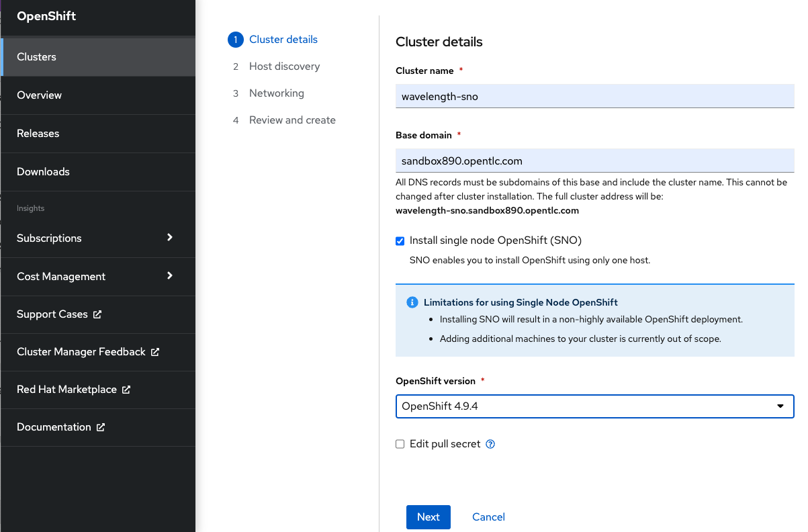Click the info icon in the SNO limitations banner
The image size is (808, 532).
[412, 302]
